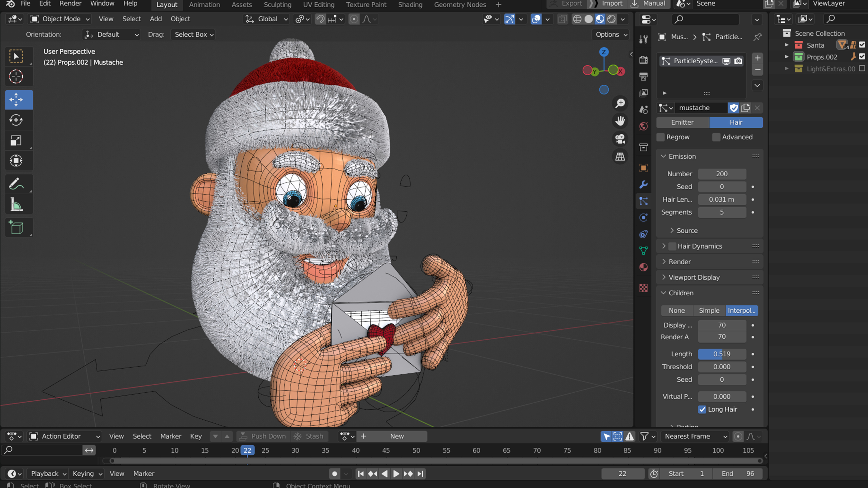Viewport: 868px width, 488px height.
Task: Open the Global transform orientation dropdown
Action: [266, 19]
